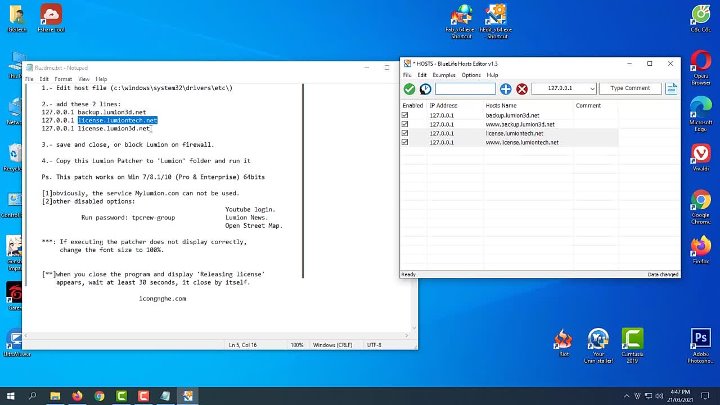Click the blue plus Add entry icon
Image resolution: width=720 pixels, height=405 pixels.
506,89
